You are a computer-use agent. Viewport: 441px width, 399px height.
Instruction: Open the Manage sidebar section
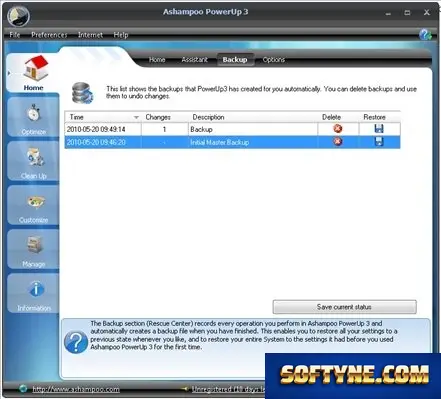tap(33, 249)
